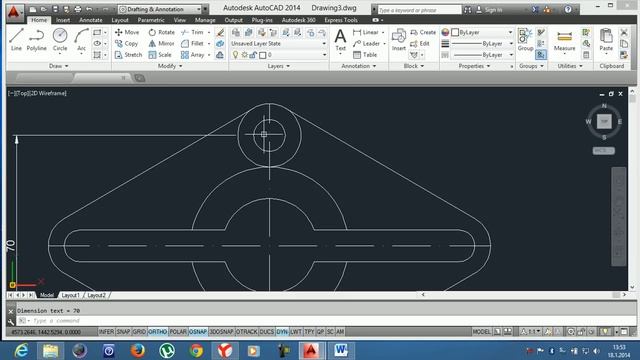
Task: Toggle OSNAP object snap
Action: (x=198, y=332)
